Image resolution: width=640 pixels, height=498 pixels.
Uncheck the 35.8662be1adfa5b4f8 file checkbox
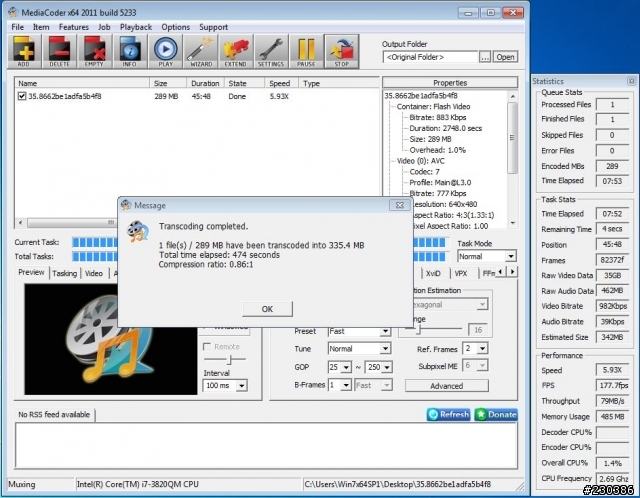[22, 96]
